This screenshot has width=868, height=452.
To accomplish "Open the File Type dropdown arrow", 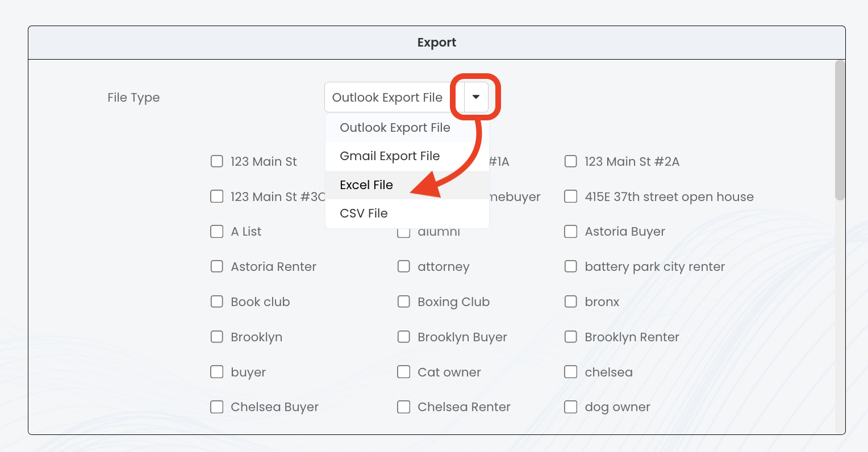I will (x=476, y=97).
